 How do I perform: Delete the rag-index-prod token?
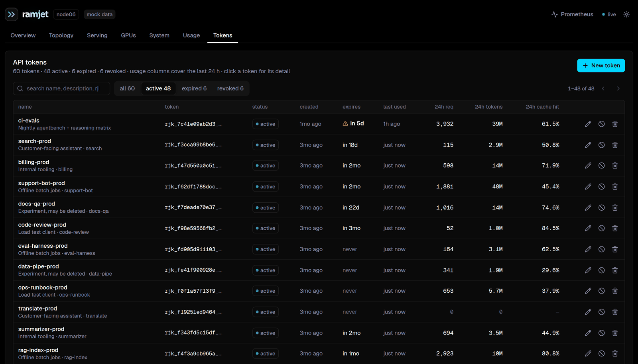click(x=615, y=354)
